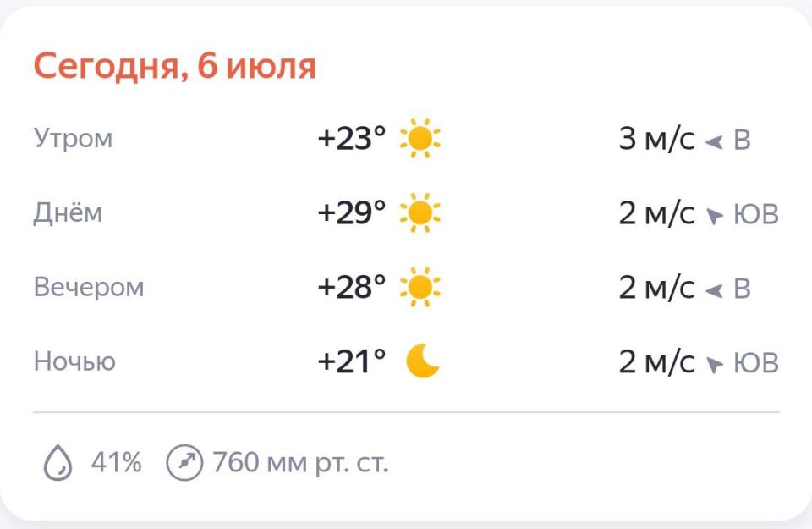Select the Вечером row label
812x529 pixels.
pos(89,287)
